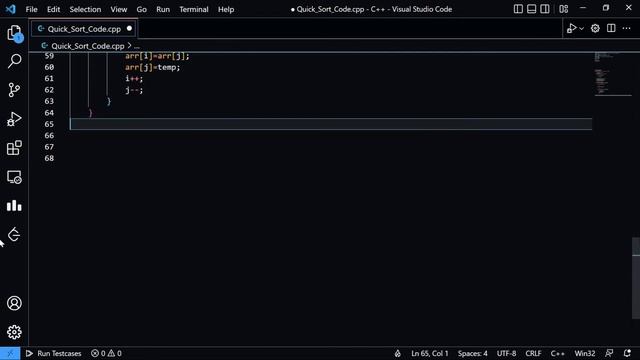This screenshot has width=640, height=360.
Task: Open the Run menu
Action: click(x=163, y=9)
